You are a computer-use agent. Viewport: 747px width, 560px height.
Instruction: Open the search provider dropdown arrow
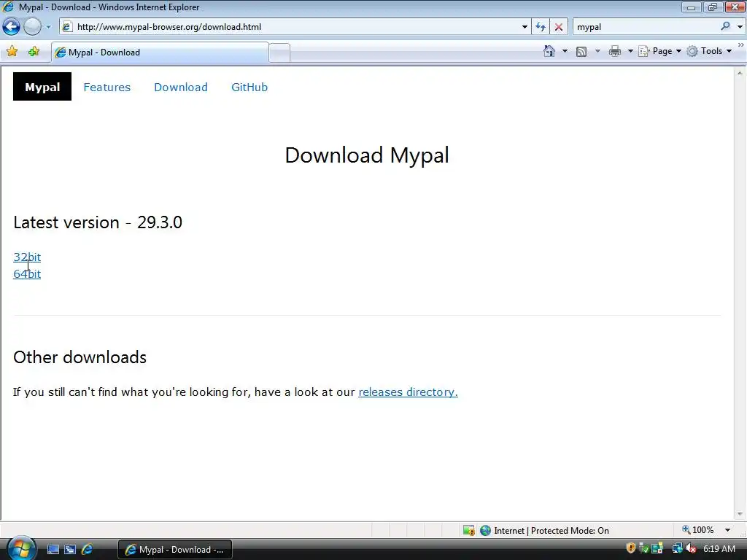point(740,27)
